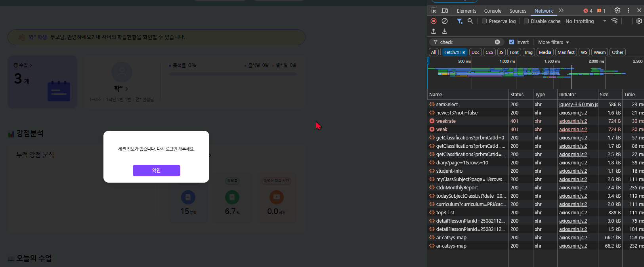Select the todaySubjectClassList request row
The image size is (644, 267).
pos(535,196)
